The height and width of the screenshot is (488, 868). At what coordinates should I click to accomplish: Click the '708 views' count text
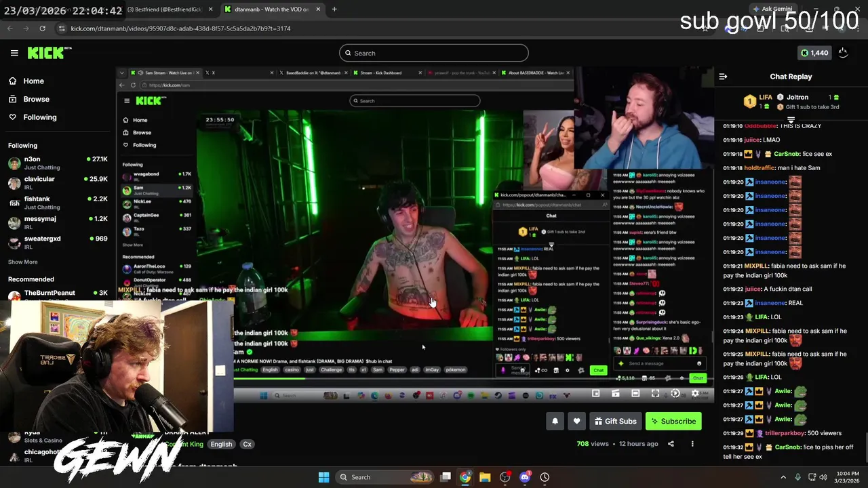(x=593, y=444)
